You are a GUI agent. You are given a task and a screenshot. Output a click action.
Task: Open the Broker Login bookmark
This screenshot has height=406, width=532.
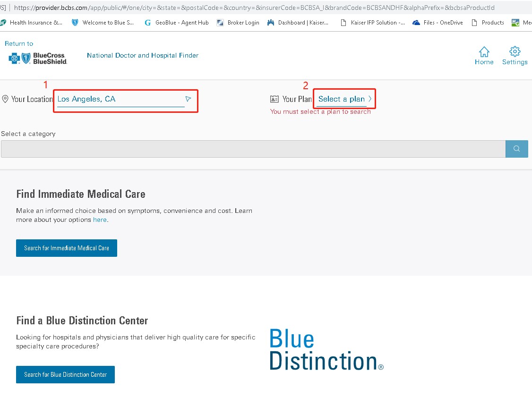238,23
